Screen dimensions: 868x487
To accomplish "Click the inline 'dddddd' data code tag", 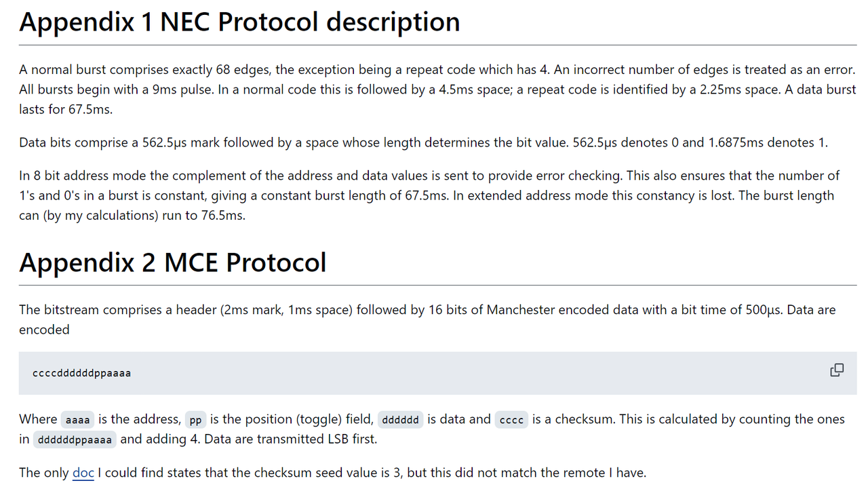I will tap(400, 420).
